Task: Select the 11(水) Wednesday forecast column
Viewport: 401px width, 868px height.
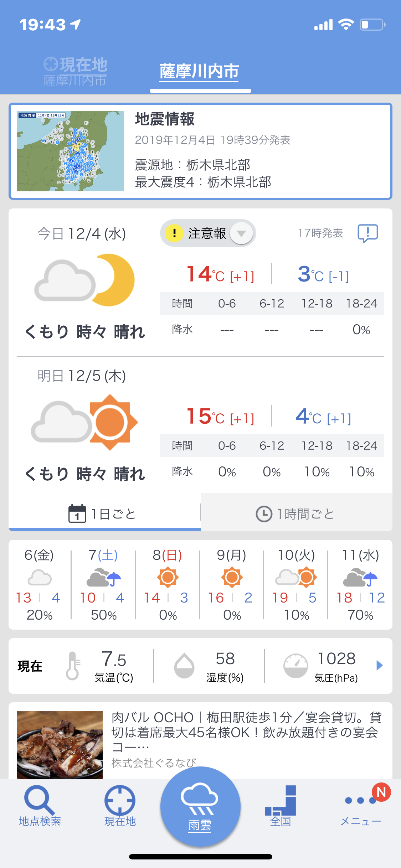Action: [360, 584]
